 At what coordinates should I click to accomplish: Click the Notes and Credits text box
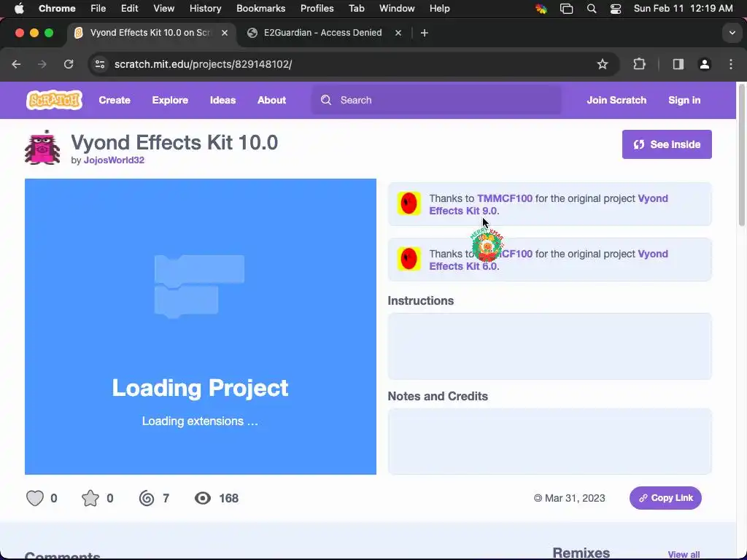tap(549, 441)
